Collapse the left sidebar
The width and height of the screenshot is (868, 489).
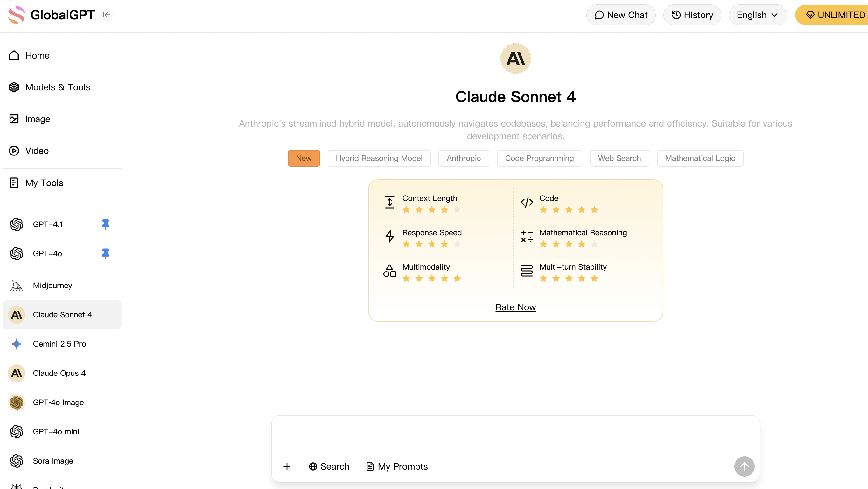click(107, 15)
